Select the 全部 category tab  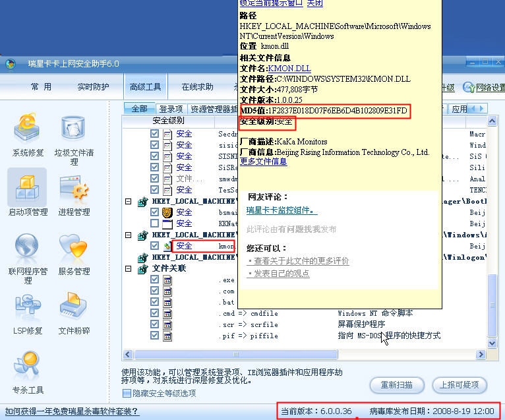(x=139, y=109)
